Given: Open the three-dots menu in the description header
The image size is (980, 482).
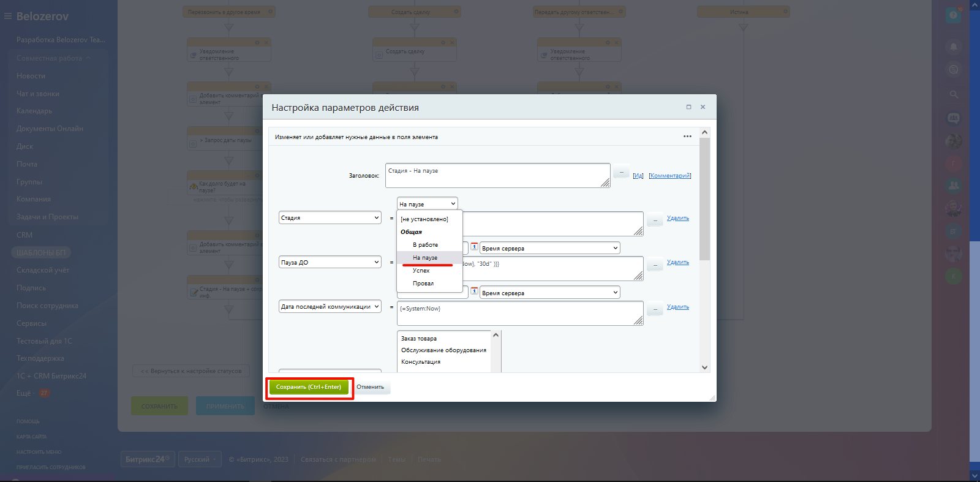Looking at the screenshot, I should click(x=687, y=137).
